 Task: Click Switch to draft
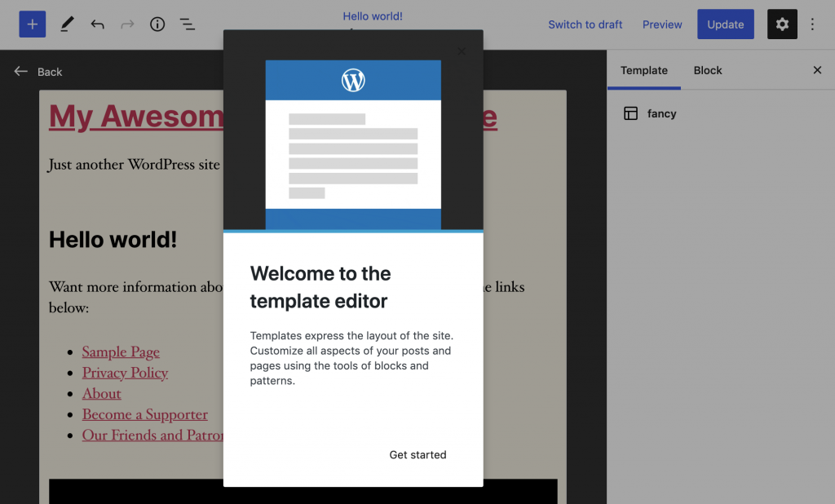tap(585, 24)
